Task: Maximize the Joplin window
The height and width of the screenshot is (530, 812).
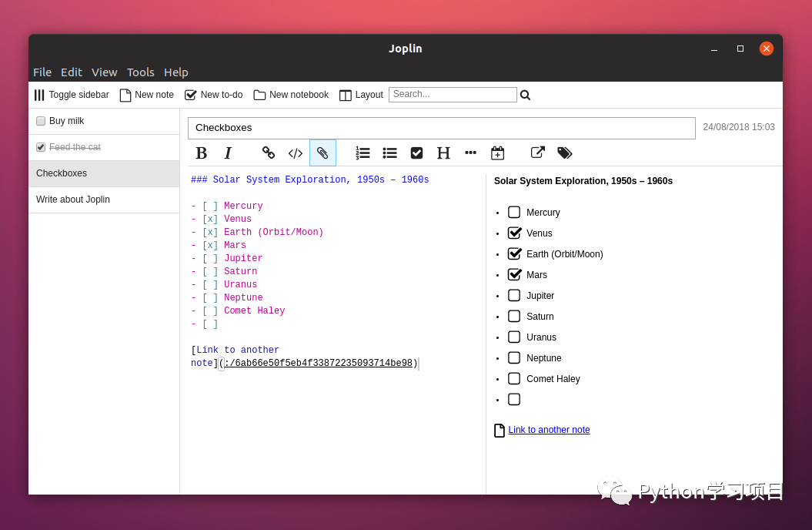Action: pos(740,49)
